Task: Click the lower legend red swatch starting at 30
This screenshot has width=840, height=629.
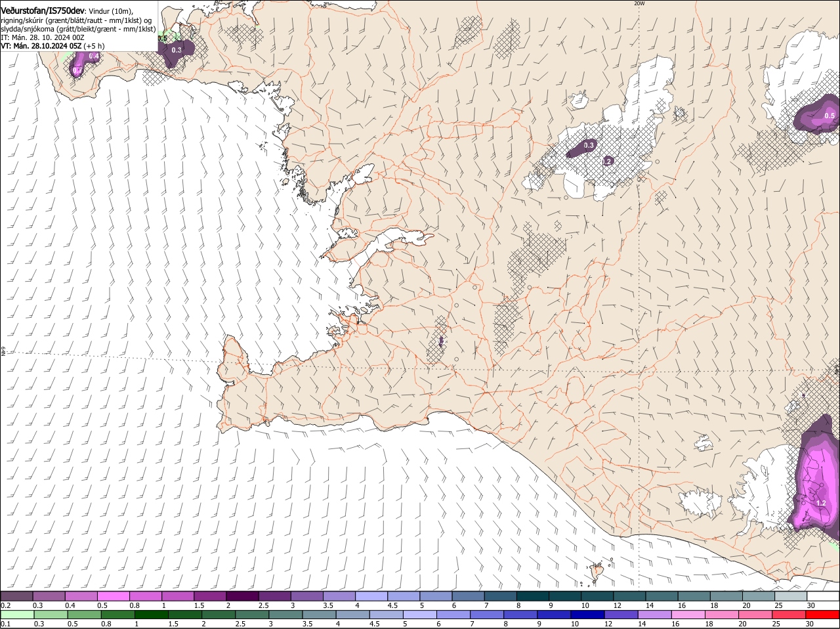Action: (x=822, y=615)
